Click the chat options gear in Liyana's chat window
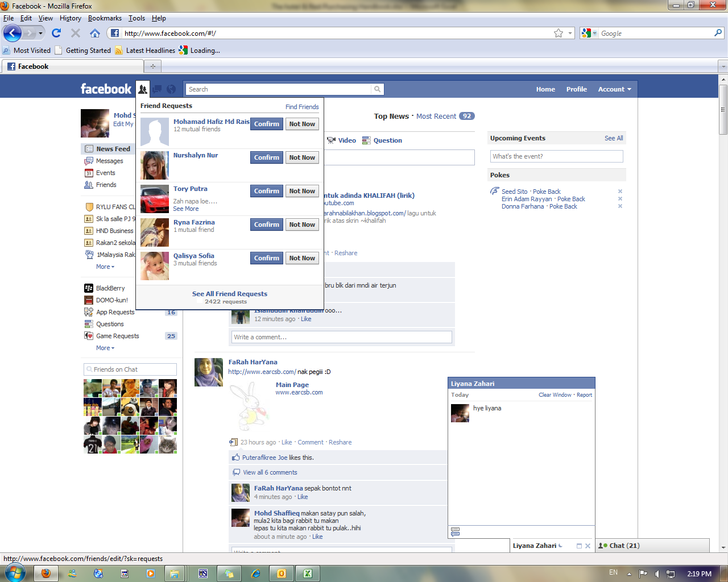Screen dimensions: 728x582 pos(454,532)
